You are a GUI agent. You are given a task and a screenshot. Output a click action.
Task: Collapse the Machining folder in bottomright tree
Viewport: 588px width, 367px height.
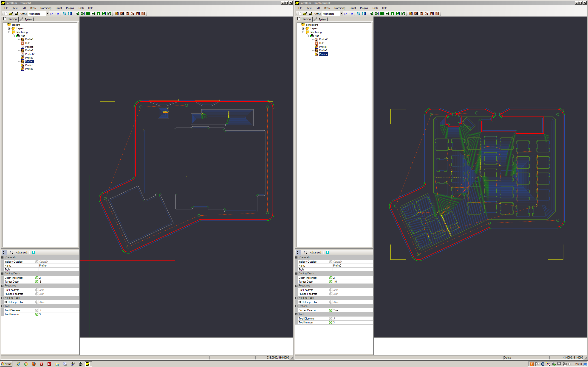(303, 32)
